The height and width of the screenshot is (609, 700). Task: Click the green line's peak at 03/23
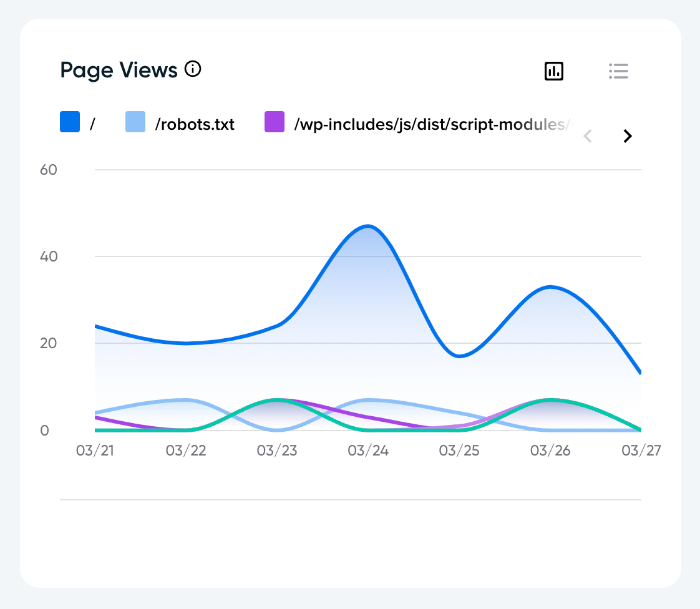coord(277,399)
